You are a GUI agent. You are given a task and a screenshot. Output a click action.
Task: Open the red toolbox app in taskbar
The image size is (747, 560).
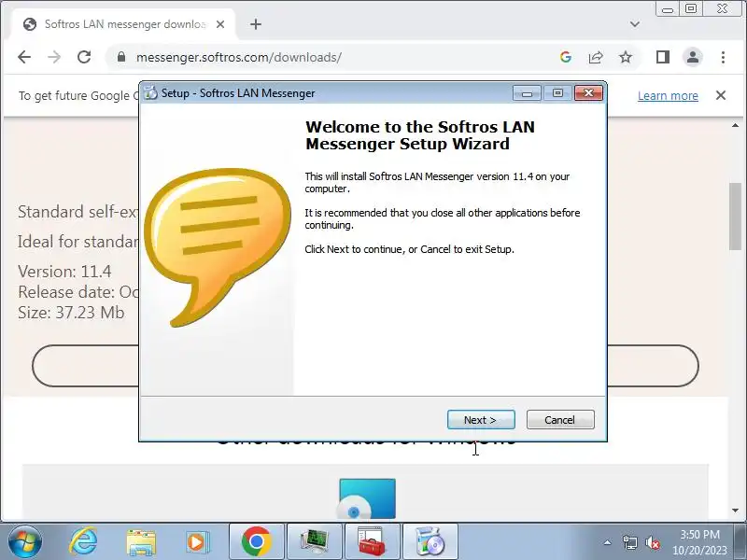pos(372,542)
